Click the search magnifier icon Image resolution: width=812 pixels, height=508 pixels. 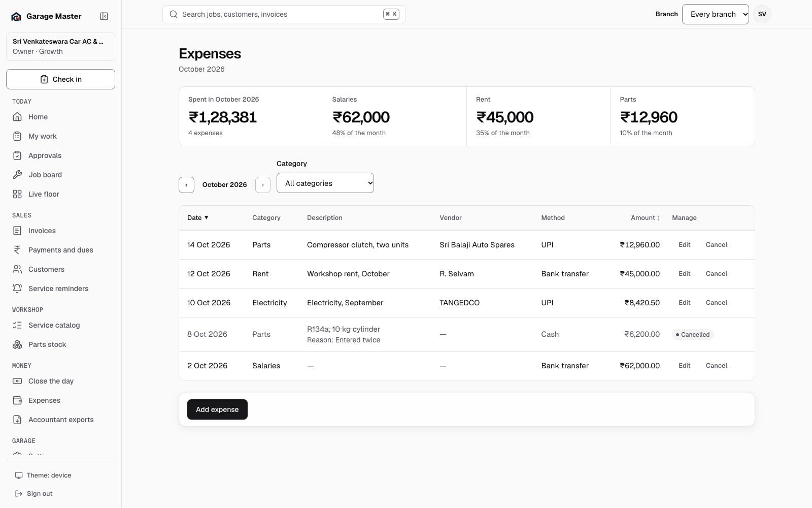tap(174, 14)
